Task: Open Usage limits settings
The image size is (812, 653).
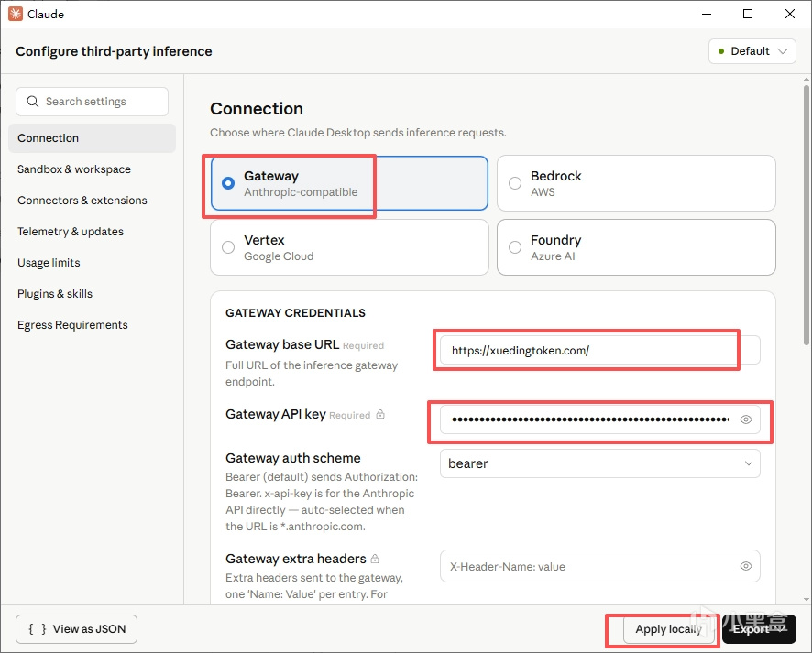Action: [49, 262]
